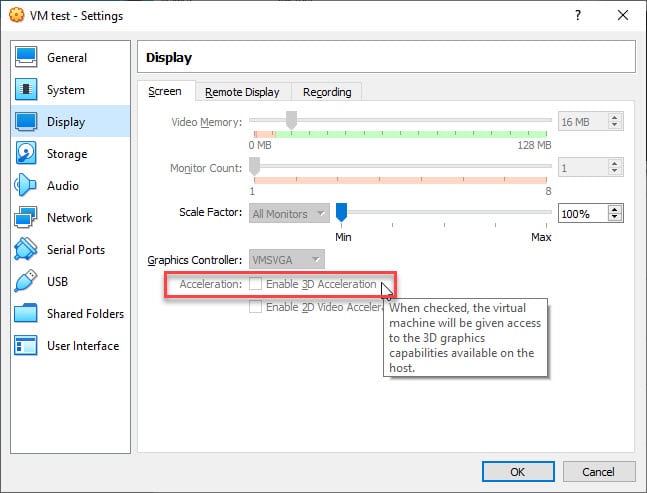The width and height of the screenshot is (647, 493).
Task: Open the Storage disk icon
Action: 26,153
